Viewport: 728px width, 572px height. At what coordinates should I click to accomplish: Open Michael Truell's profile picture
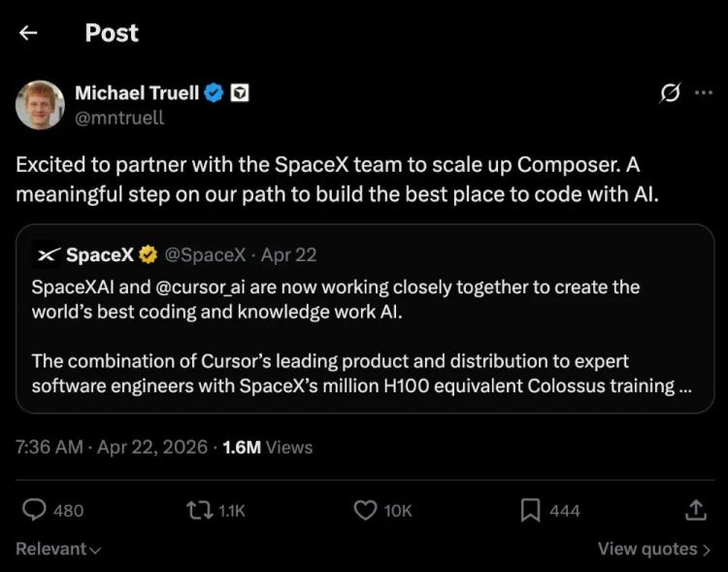pyautogui.click(x=40, y=105)
